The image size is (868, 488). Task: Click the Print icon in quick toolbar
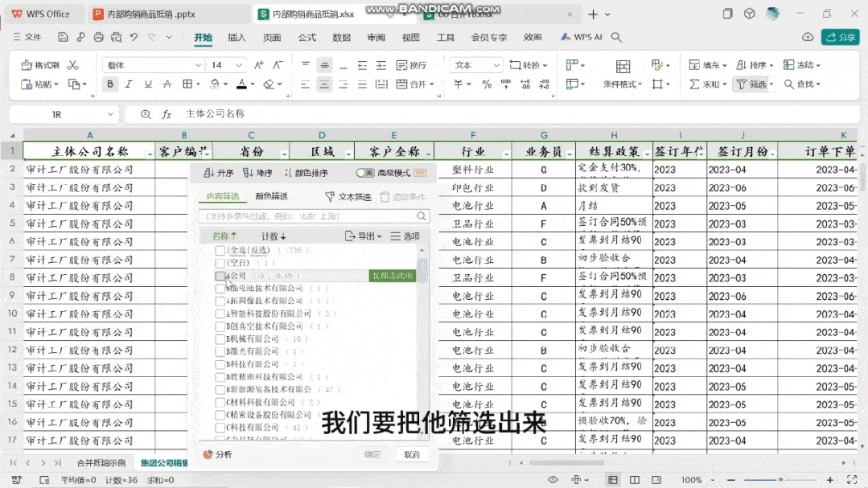[98, 37]
